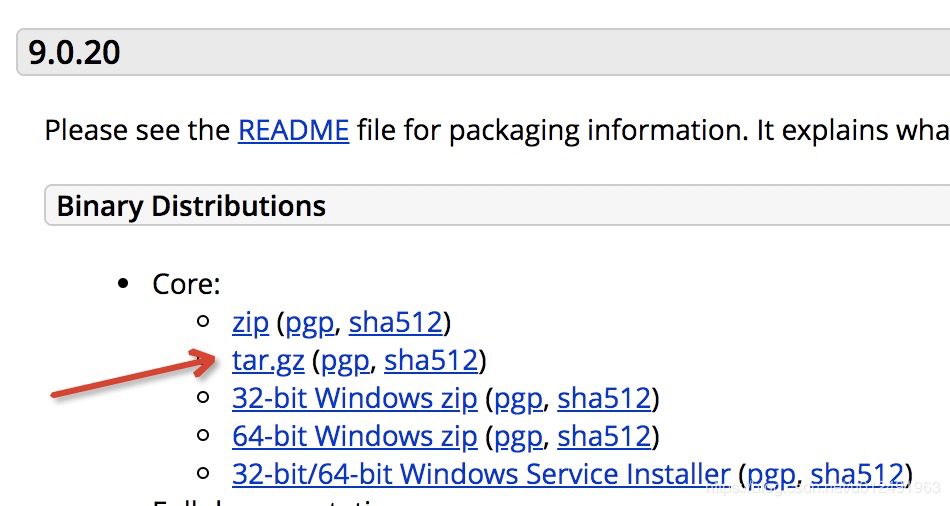
Task: Open pgp link beside 32-bit Windows zip
Action: click(519, 398)
